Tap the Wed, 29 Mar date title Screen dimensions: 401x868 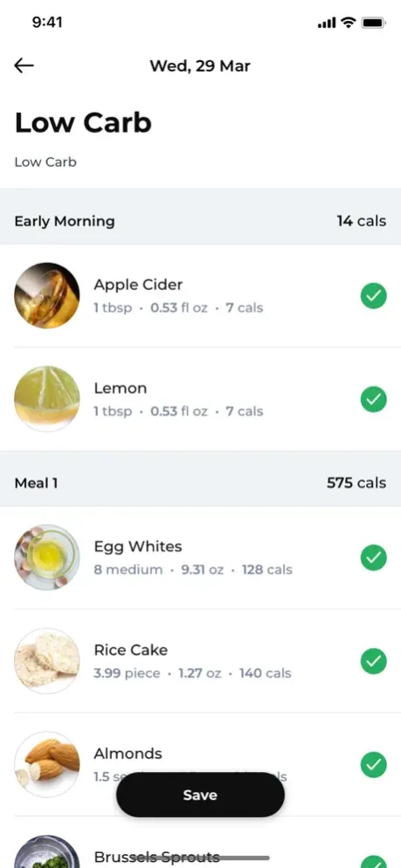[200, 66]
